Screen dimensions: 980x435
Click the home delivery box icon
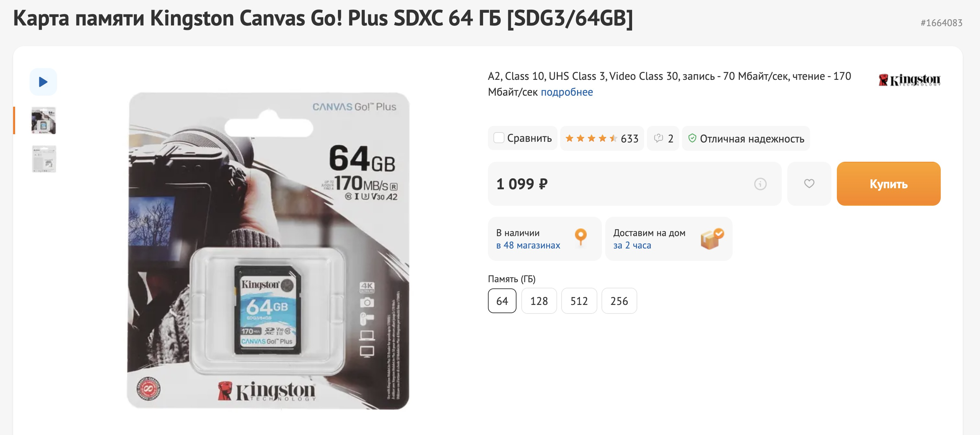coord(712,239)
